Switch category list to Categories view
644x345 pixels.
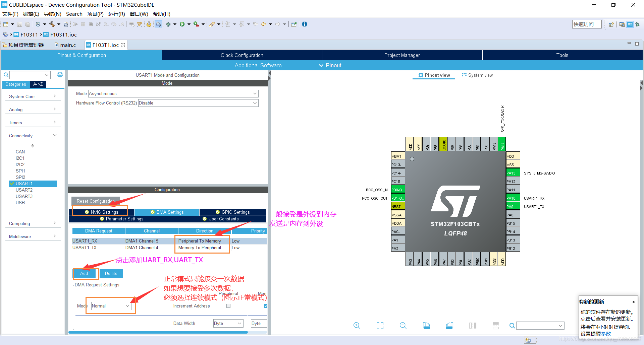coord(16,84)
